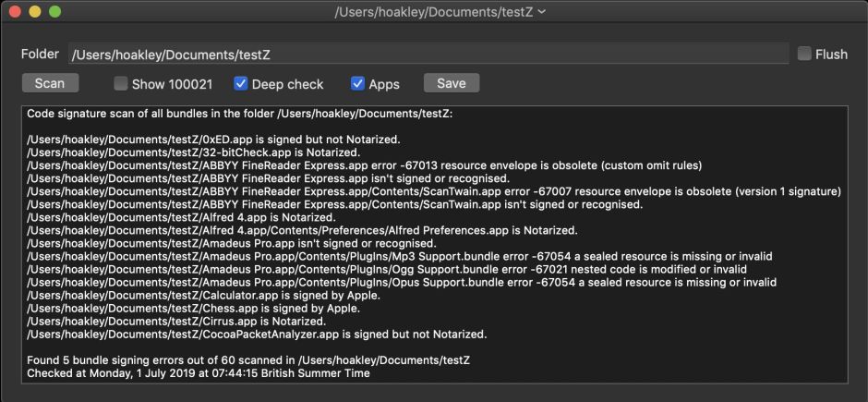Viewport: 868px width, 402px height.
Task: Click the ScanTwain.app error -67007 line
Action: tap(434, 191)
